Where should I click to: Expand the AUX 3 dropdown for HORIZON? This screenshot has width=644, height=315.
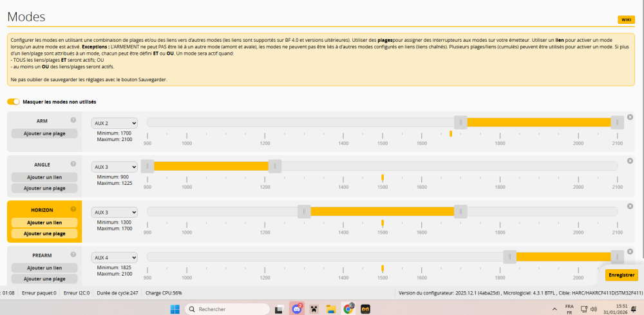point(115,212)
